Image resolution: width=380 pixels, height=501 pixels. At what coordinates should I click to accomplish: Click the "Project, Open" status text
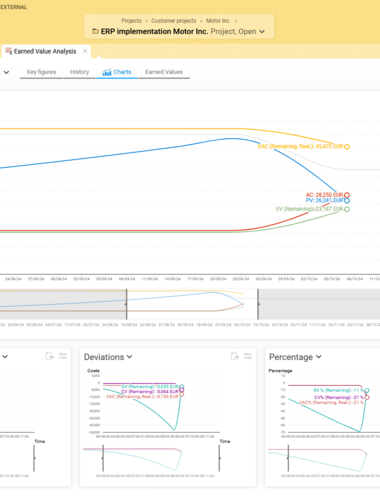[x=233, y=32]
